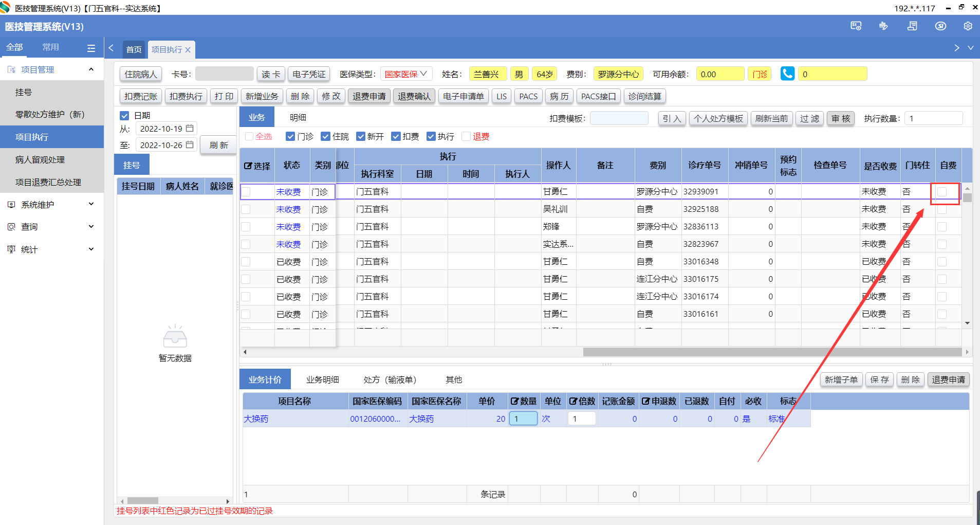Click the 刷 新 button under date range
980x525 pixels.
218,145
